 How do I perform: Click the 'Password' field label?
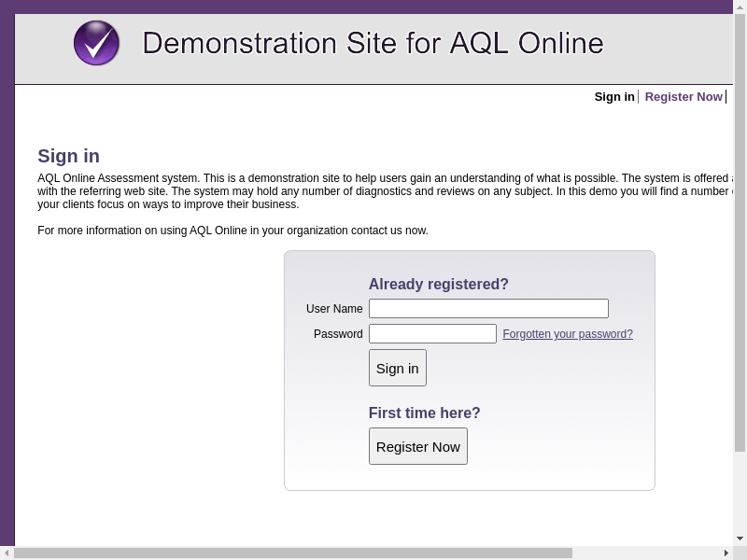coord(338,334)
